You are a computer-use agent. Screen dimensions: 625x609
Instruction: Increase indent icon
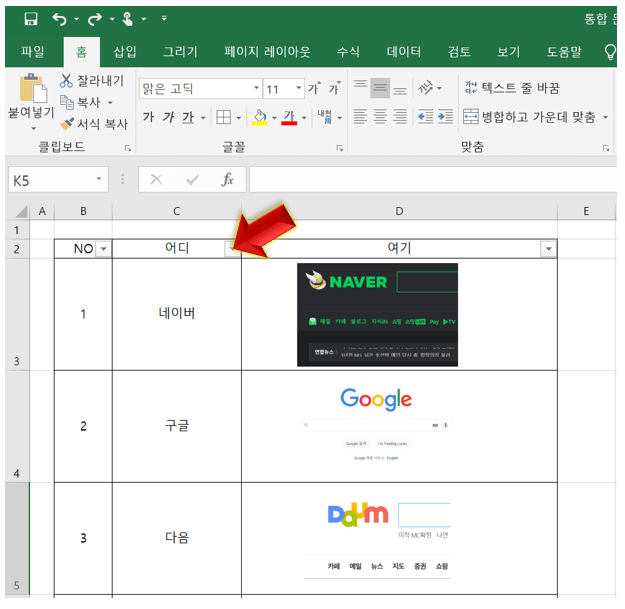pyautogui.click(x=445, y=117)
